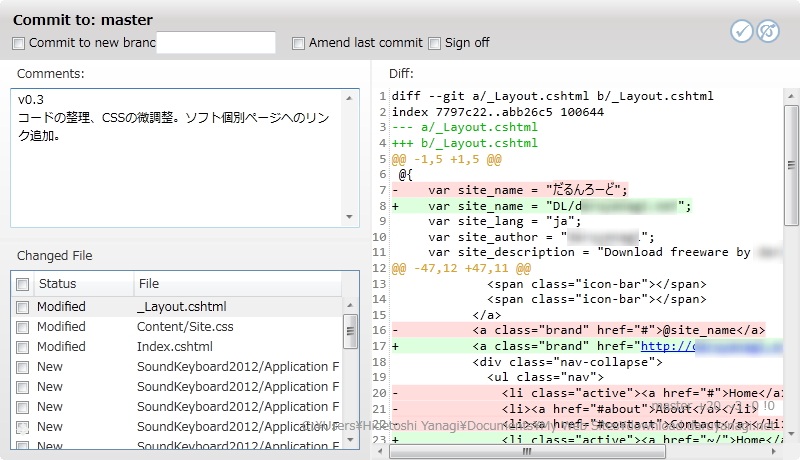Select the Content/Site.css file row
This screenshot has height=460, width=800.
tap(177, 326)
